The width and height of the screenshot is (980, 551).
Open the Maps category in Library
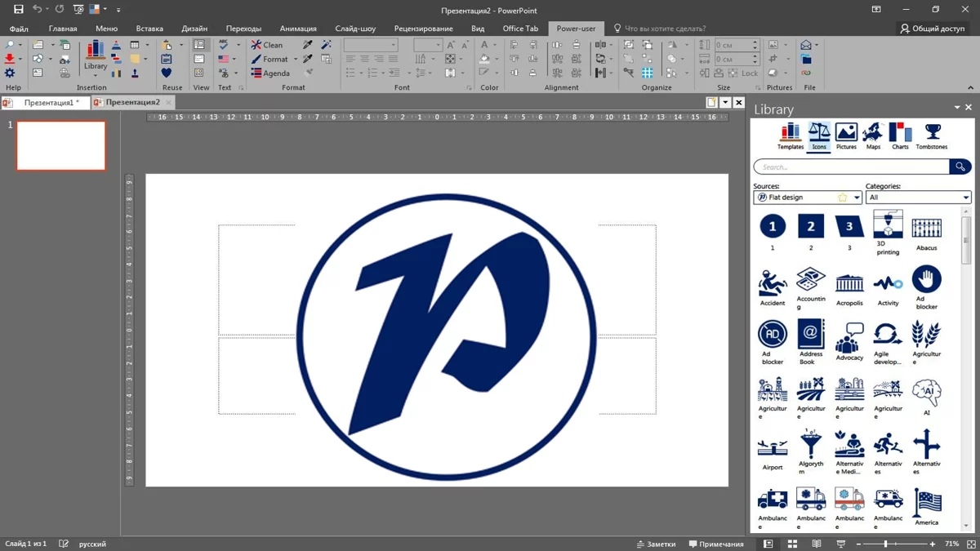873,136
